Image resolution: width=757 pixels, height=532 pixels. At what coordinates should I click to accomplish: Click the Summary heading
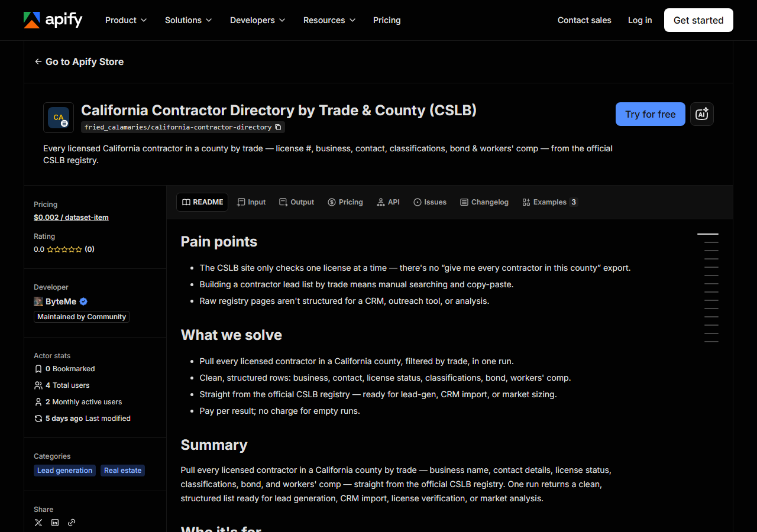point(214,445)
